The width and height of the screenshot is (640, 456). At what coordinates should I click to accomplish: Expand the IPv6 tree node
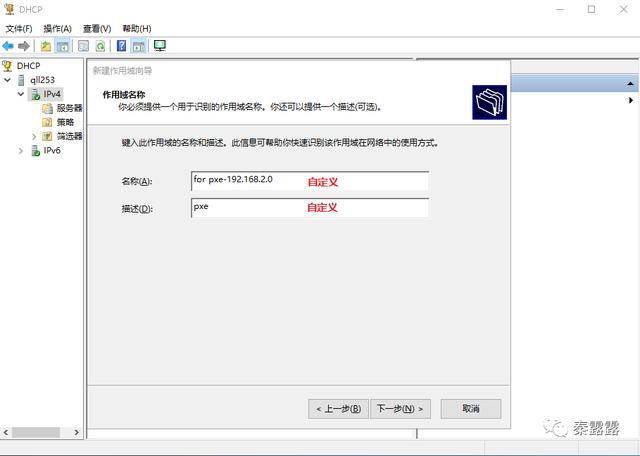click(x=21, y=151)
